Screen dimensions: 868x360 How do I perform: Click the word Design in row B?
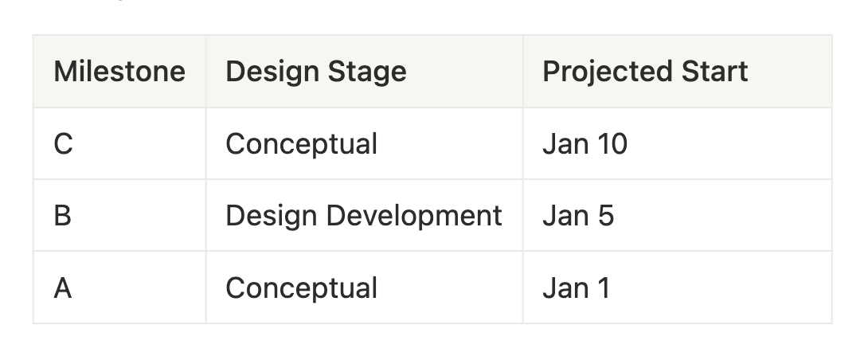pos(272,217)
